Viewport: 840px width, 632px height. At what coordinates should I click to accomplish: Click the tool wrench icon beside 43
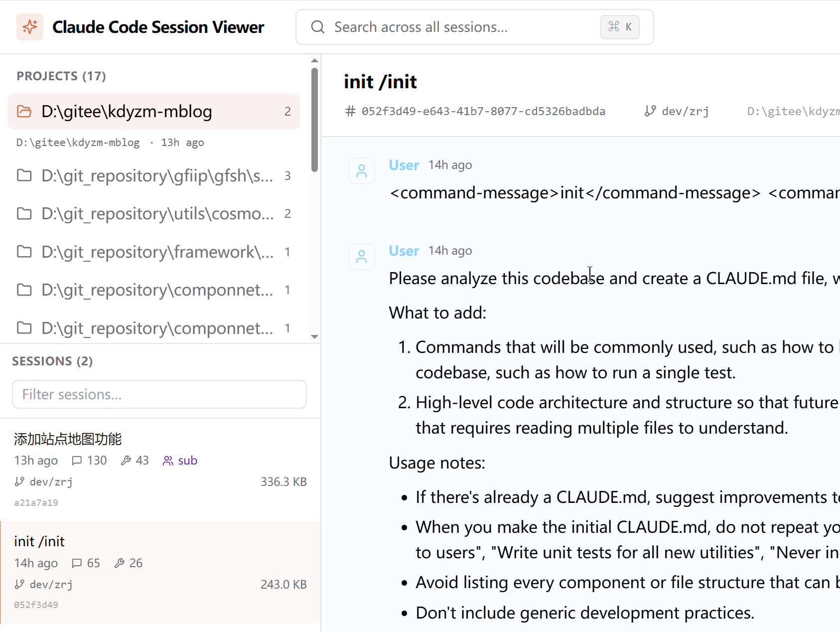click(126, 461)
